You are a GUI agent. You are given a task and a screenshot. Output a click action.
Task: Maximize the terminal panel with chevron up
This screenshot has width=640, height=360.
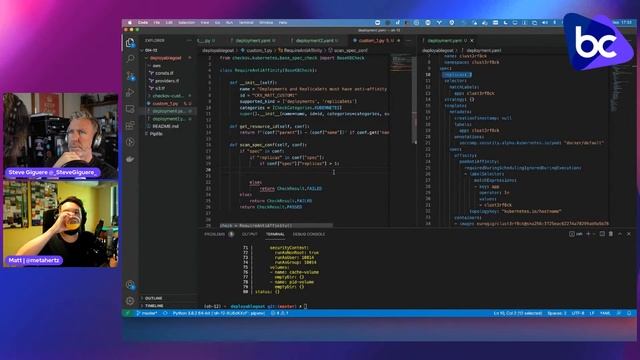[620, 234]
